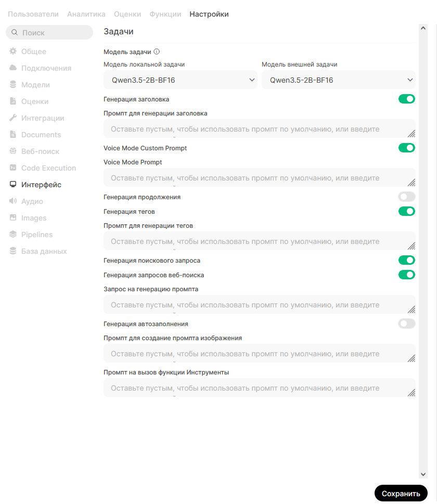Open the Модель локальной задачи dropdown
Image resolution: width=437 pixels, height=504 pixels.
pyautogui.click(x=180, y=80)
